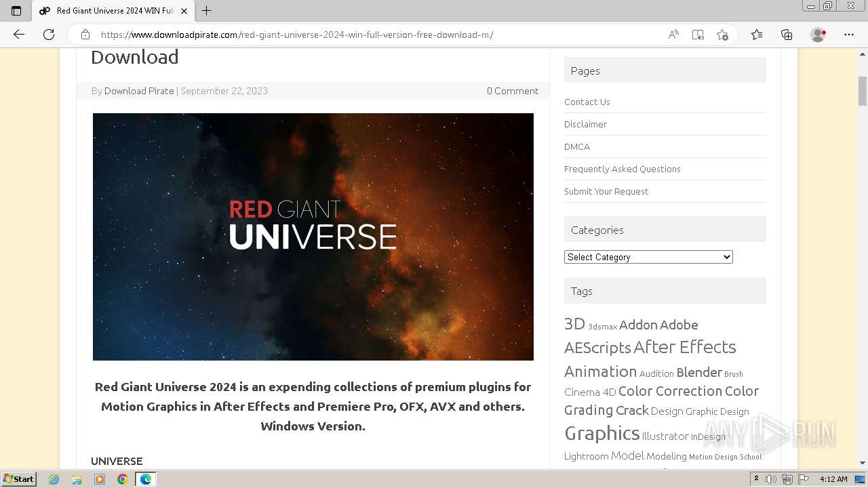Select the Color Correction tag
The width and height of the screenshot is (868, 488).
pyautogui.click(x=670, y=391)
